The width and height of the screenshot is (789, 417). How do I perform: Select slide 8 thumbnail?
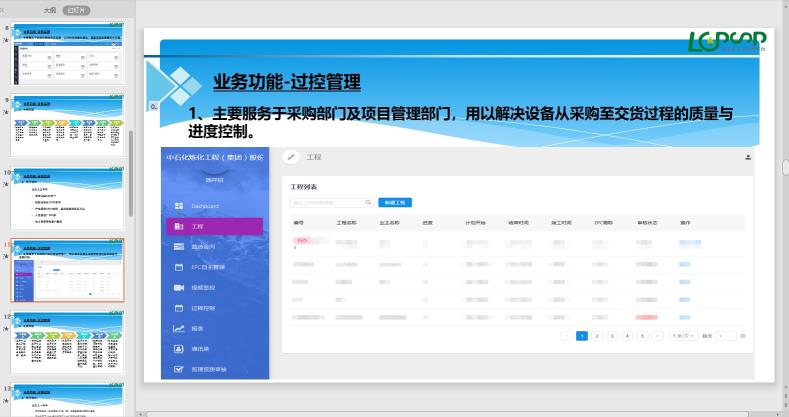click(x=67, y=54)
